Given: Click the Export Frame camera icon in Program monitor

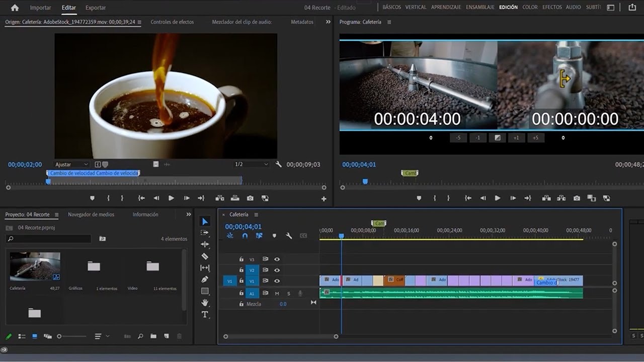Looking at the screenshot, I should 577,198.
